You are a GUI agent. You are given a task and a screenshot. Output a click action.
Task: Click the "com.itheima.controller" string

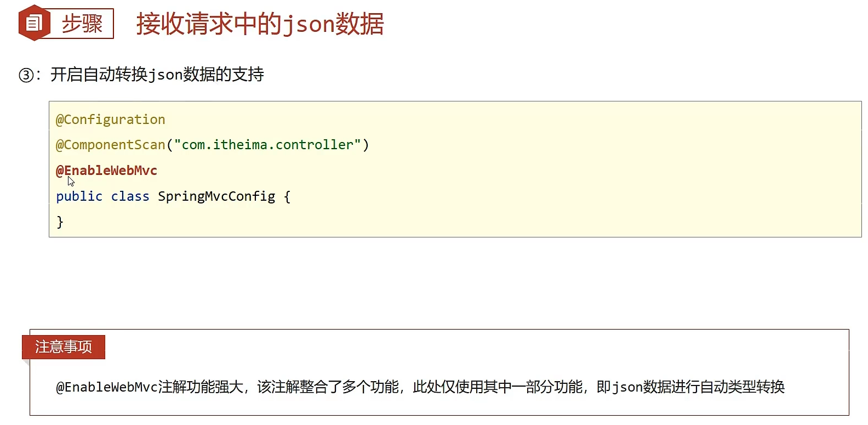[x=267, y=145]
